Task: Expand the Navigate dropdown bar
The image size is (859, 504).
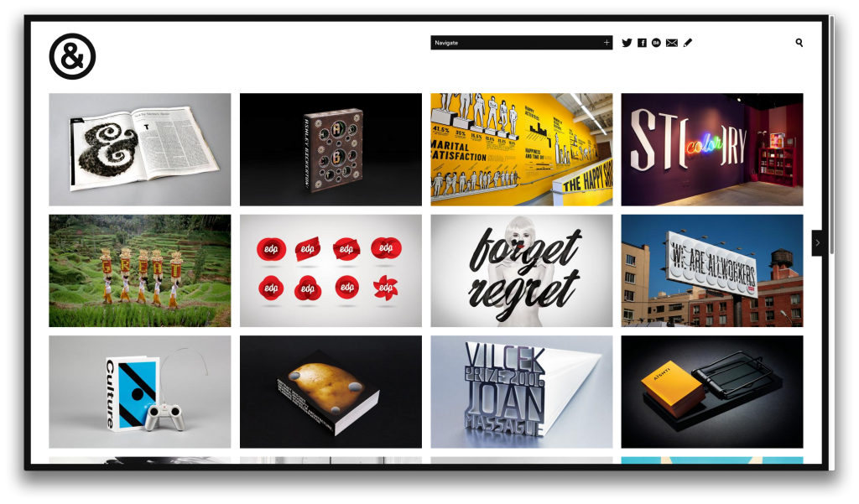Action: pos(522,43)
